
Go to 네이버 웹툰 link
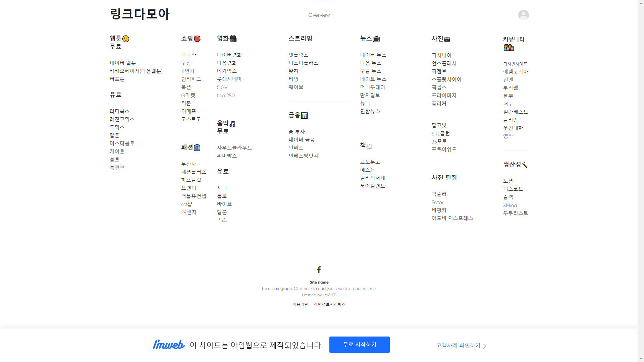pyautogui.click(x=122, y=63)
